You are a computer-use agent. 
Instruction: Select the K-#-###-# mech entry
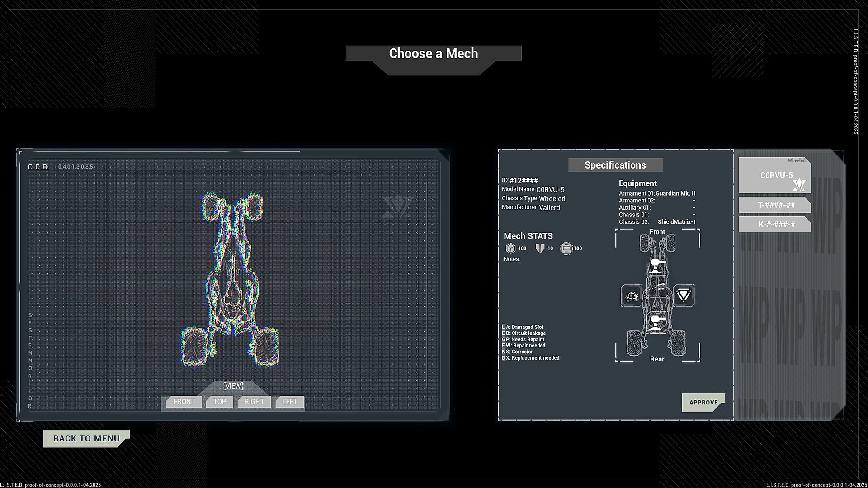(x=776, y=225)
